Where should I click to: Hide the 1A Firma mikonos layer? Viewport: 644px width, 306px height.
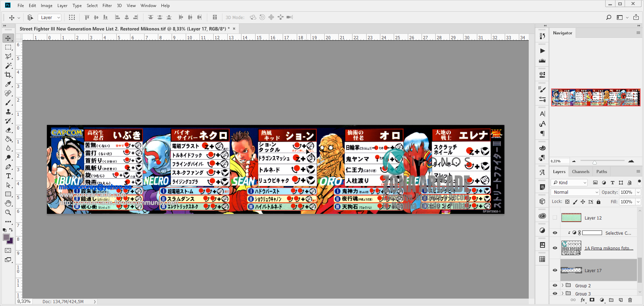(x=555, y=248)
